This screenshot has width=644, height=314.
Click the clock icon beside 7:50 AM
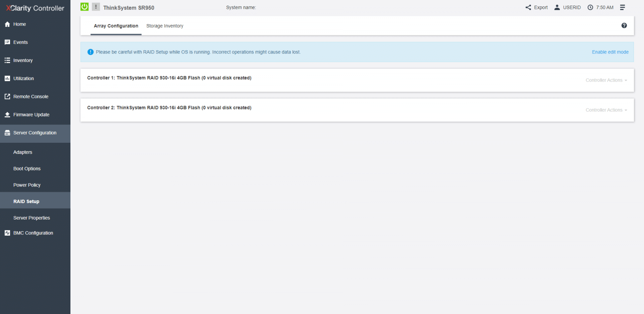click(590, 7)
